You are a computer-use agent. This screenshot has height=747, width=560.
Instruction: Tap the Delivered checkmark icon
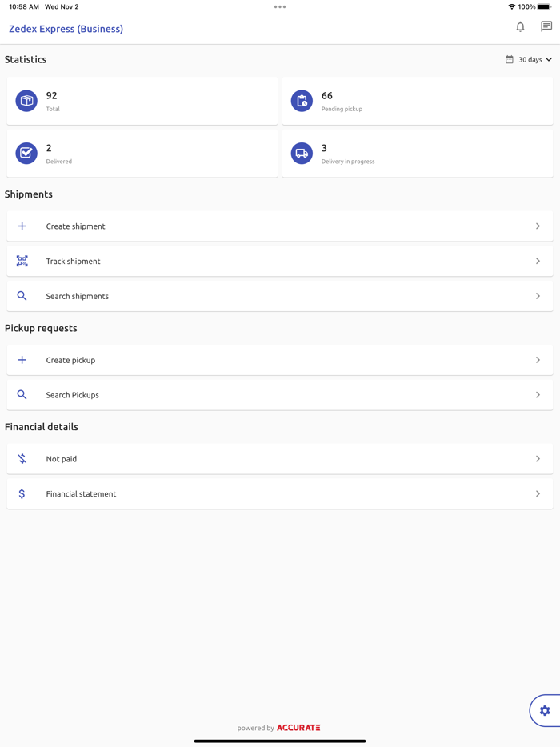click(x=26, y=153)
